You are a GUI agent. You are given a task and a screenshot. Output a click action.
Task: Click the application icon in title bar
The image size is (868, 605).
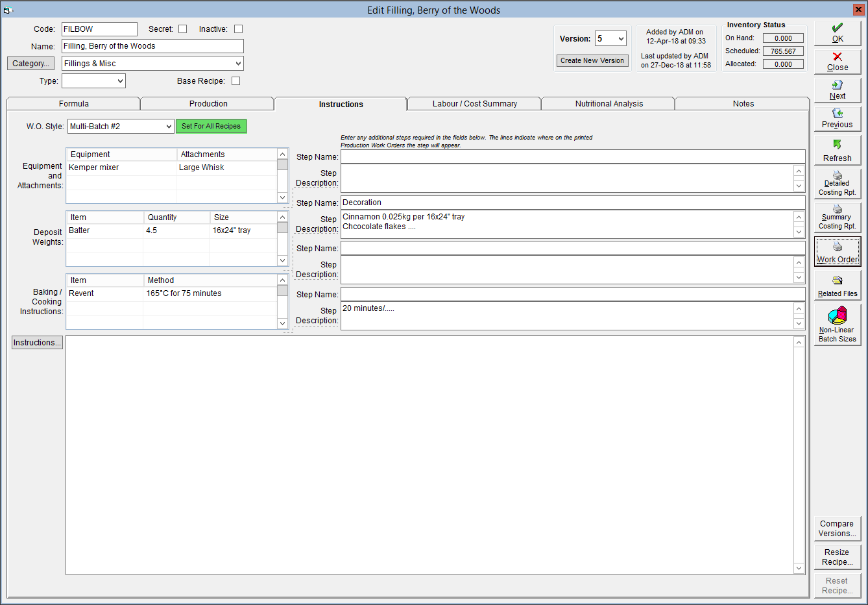tap(8, 10)
